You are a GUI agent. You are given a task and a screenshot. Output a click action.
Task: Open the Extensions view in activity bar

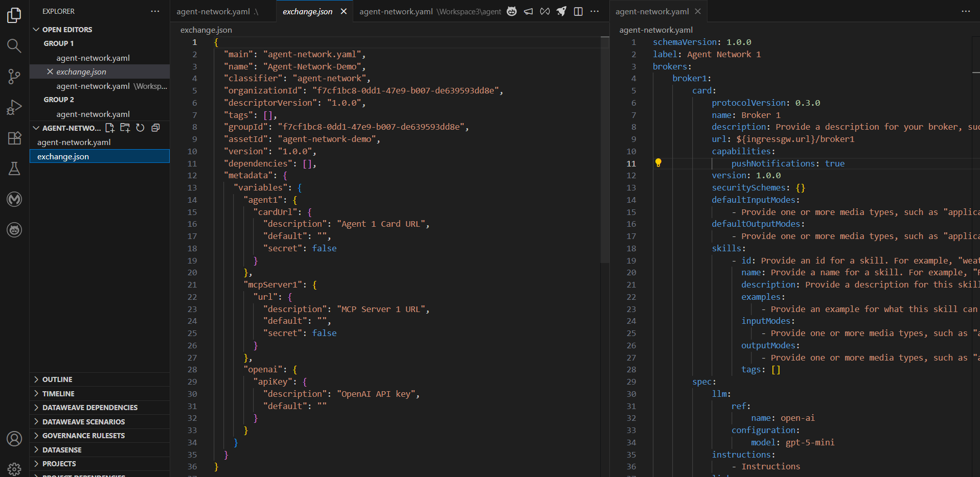(14, 138)
